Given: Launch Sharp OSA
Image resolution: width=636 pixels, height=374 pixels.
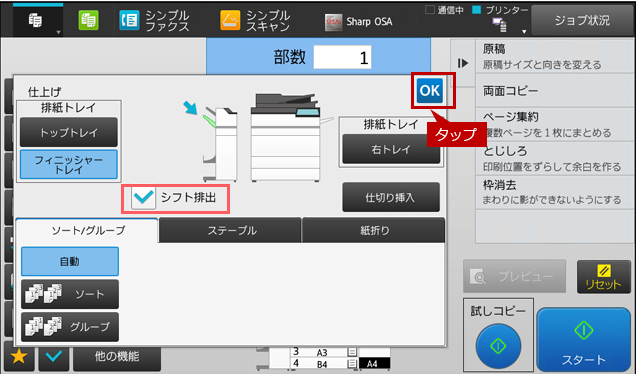Looking at the screenshot, I should pos(359,21).
